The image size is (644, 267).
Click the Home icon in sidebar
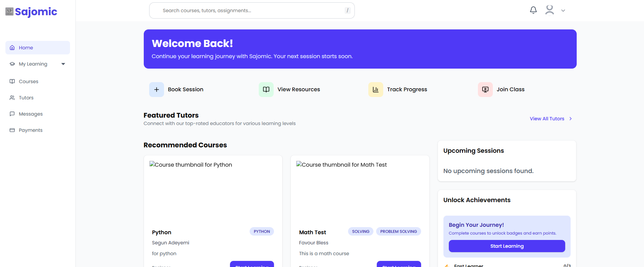pyautogui.click(x=12, y=48)
